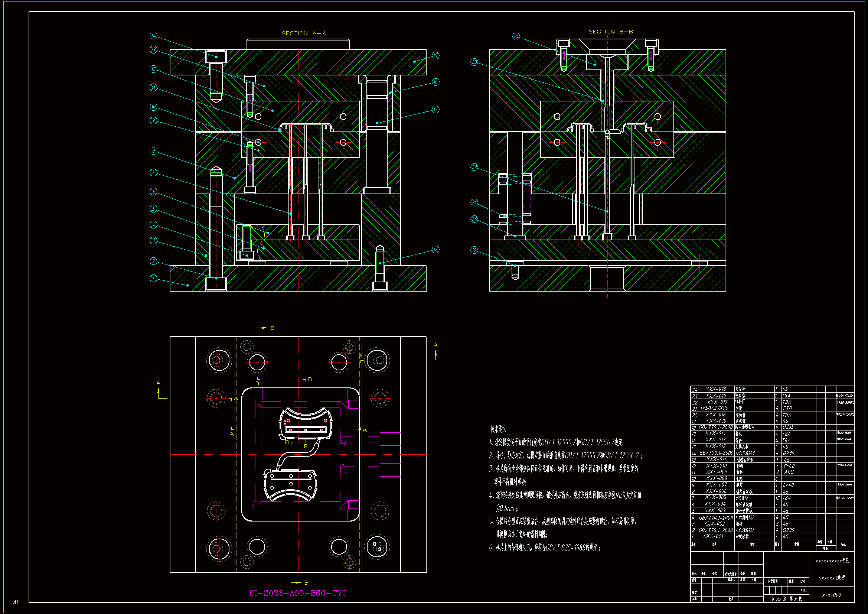Select part balloon number 1
The image size is (868, 614).
pyautogui.click(x=153, y=279)
